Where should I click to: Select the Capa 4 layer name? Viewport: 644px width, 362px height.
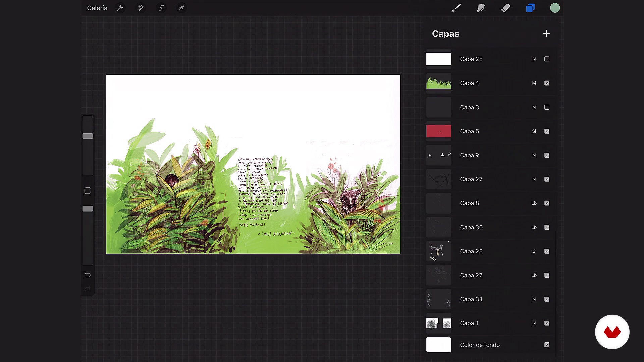click(x=469, y=83)
